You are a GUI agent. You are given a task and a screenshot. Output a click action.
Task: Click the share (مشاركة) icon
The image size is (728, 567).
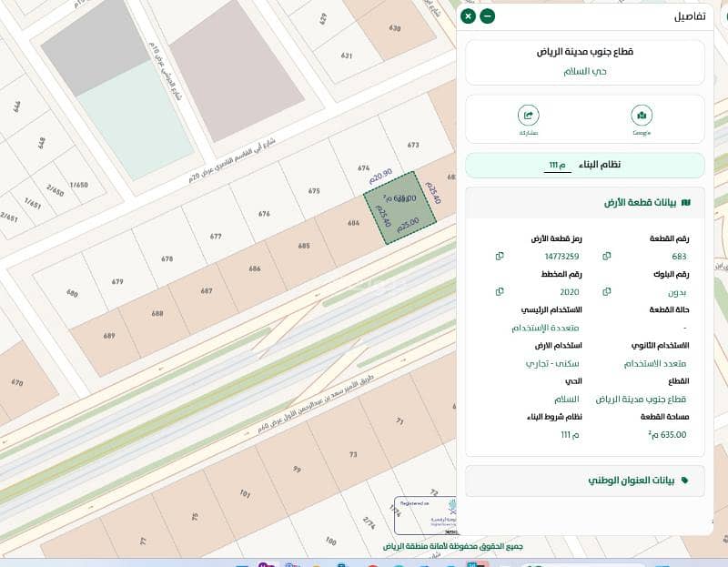[x=528, y=116]
